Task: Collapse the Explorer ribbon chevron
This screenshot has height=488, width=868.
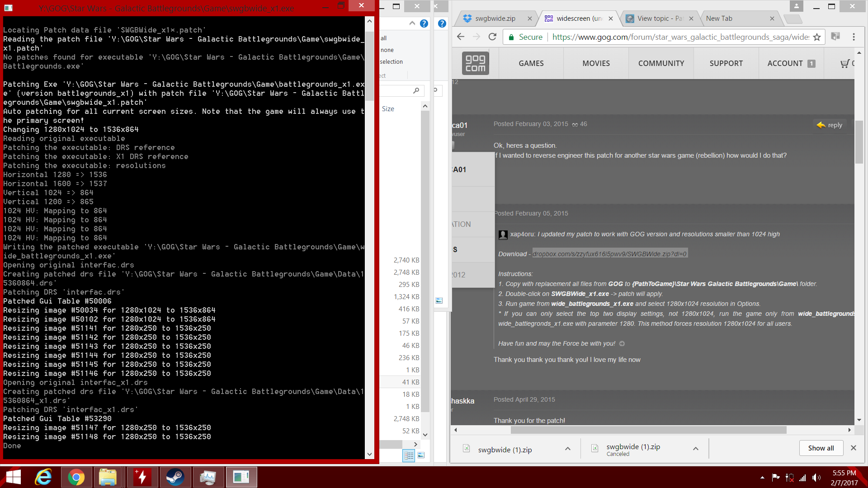Action: pyautogui.click(x=412, y=23)
